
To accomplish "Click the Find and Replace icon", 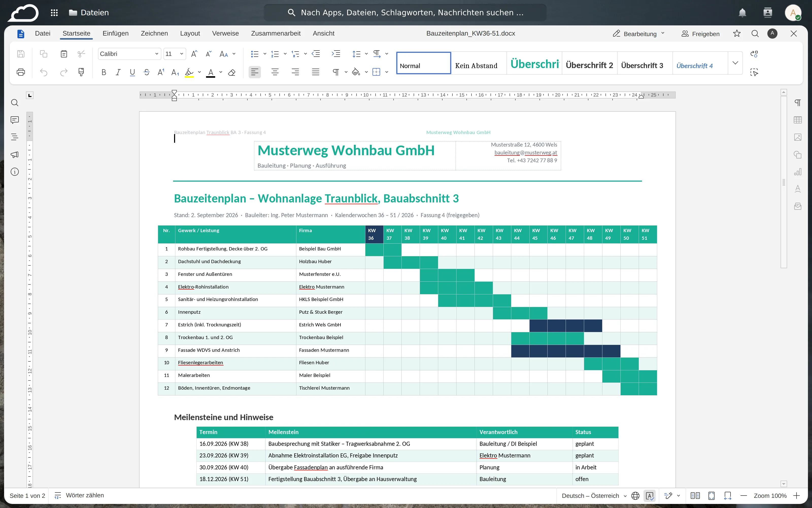I will [x=754, y=54].
